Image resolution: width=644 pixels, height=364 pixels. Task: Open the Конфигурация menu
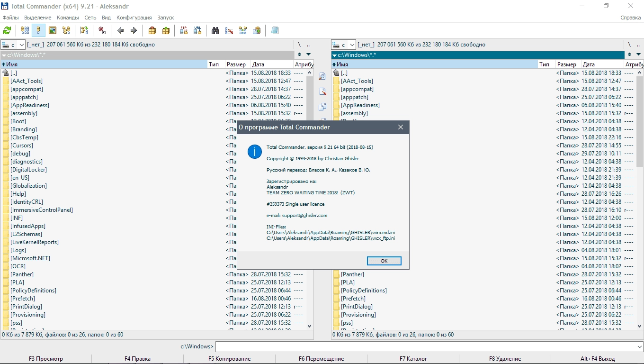pyautogui.click(x=134, y=18)
